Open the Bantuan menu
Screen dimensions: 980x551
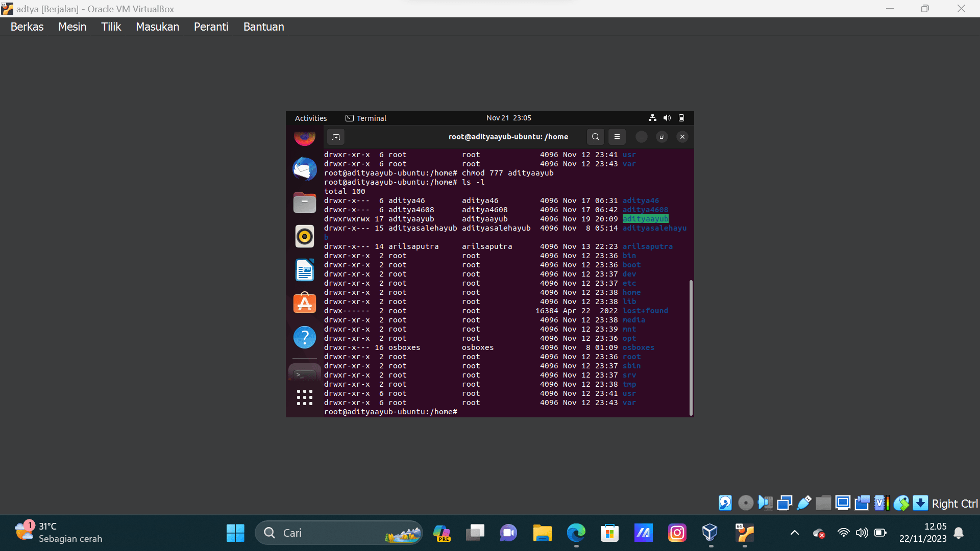(263, 27)
